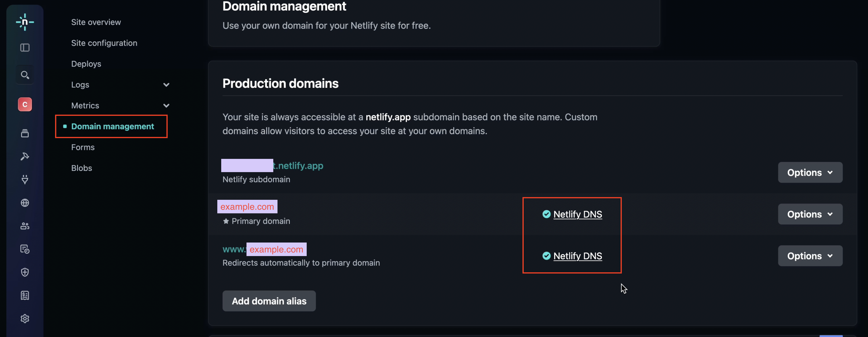This screenshot has height=337, width=868.
Task: Open the billing receipt icon in sidebar
Action: point(25,295)
